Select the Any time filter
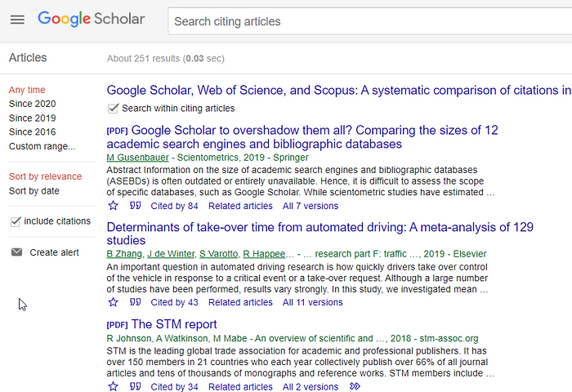The height and width of the screenshot is (392, 572). [27, 90]
